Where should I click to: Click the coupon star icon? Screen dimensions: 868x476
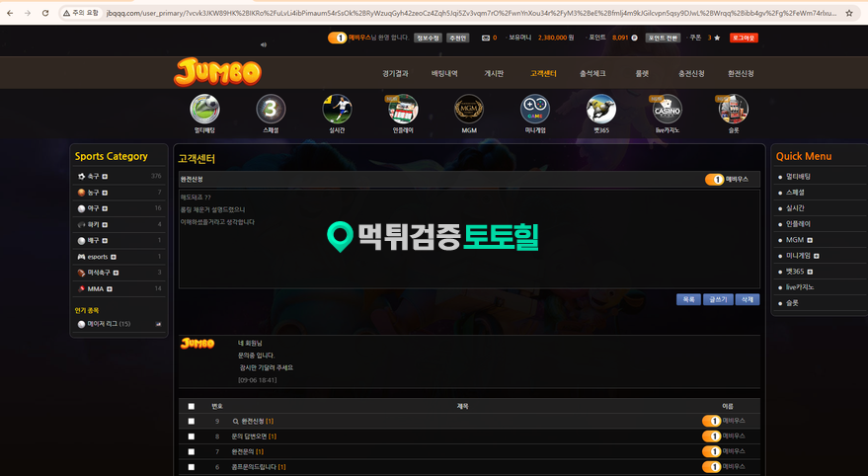[x=718, y=38]
